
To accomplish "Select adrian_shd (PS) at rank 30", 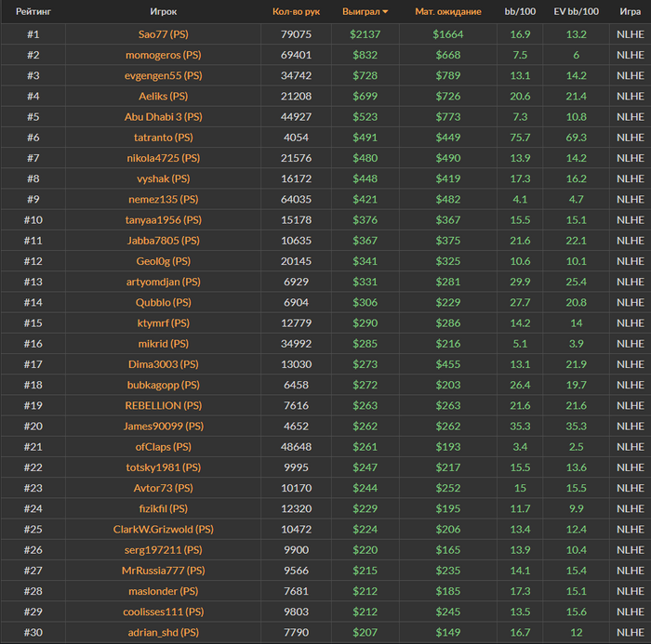I will [x=164, y=632].
